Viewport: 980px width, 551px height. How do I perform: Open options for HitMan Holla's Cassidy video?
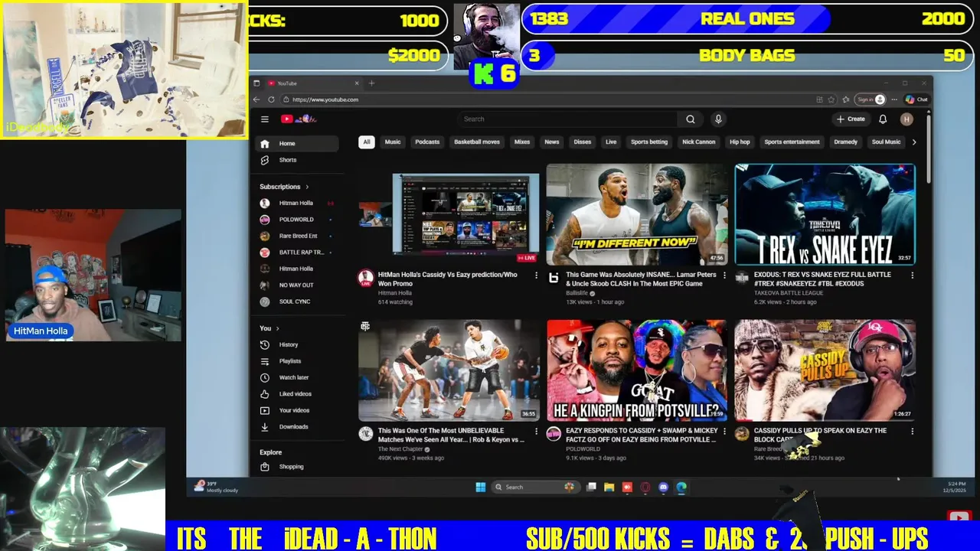[536, 275]
